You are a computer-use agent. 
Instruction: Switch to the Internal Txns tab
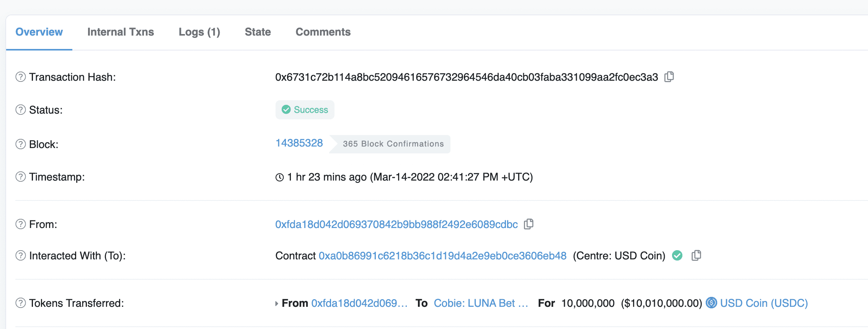121,32
